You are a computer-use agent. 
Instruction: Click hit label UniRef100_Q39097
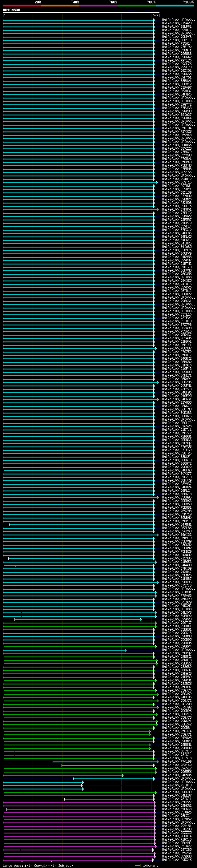[177, 88]
